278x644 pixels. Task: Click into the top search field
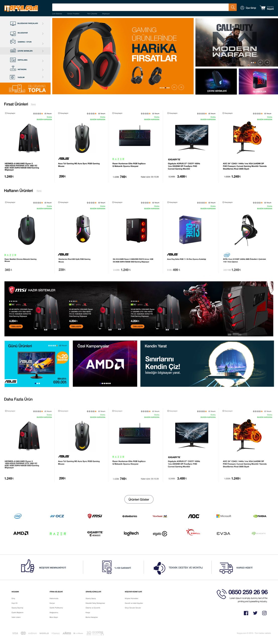(x=140, y=7)
